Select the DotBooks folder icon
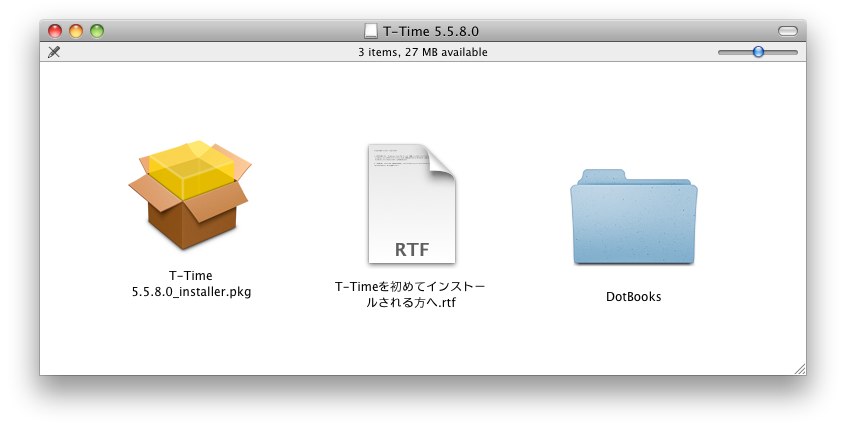 point(633,217)
